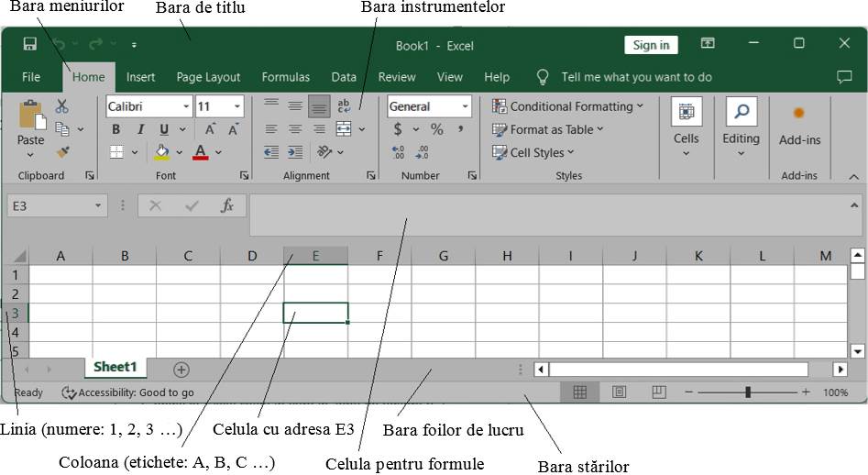Open the font size 11 dropdown
This screenshot has width=868, height=475.
[236, 106]
